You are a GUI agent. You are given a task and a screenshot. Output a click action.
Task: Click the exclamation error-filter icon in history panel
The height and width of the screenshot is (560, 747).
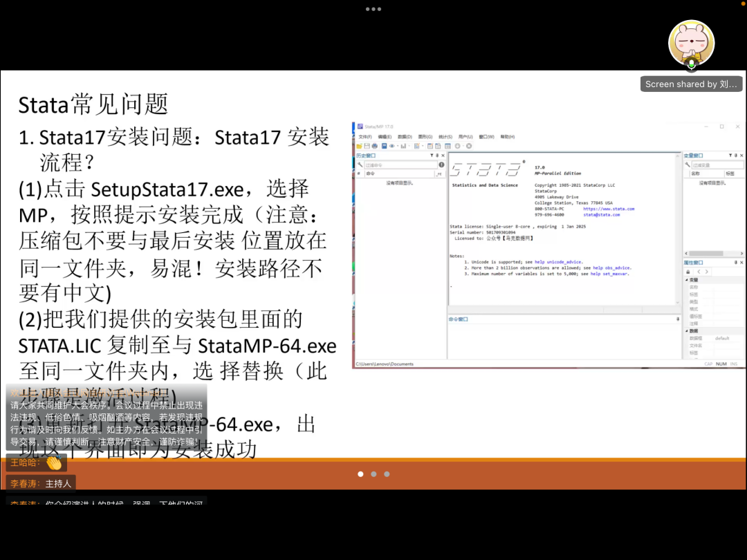[x=441, y=165]
